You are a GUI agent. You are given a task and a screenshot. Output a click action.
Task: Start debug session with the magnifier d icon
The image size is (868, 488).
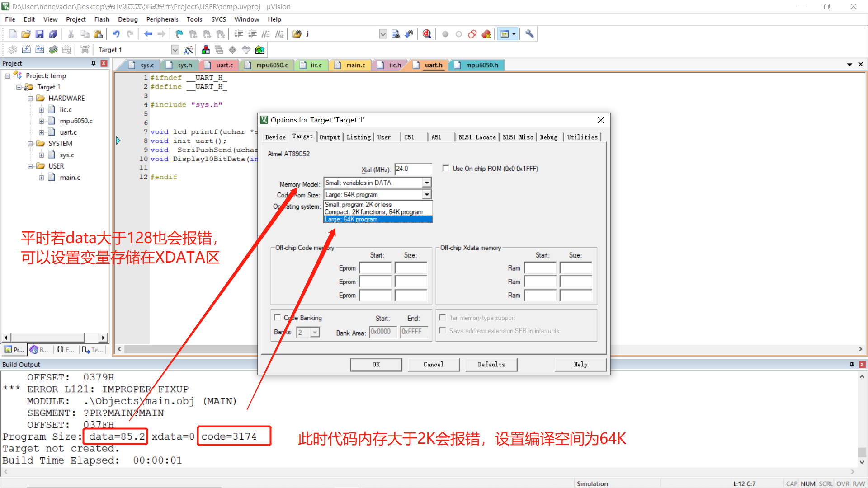coord(427,34)
